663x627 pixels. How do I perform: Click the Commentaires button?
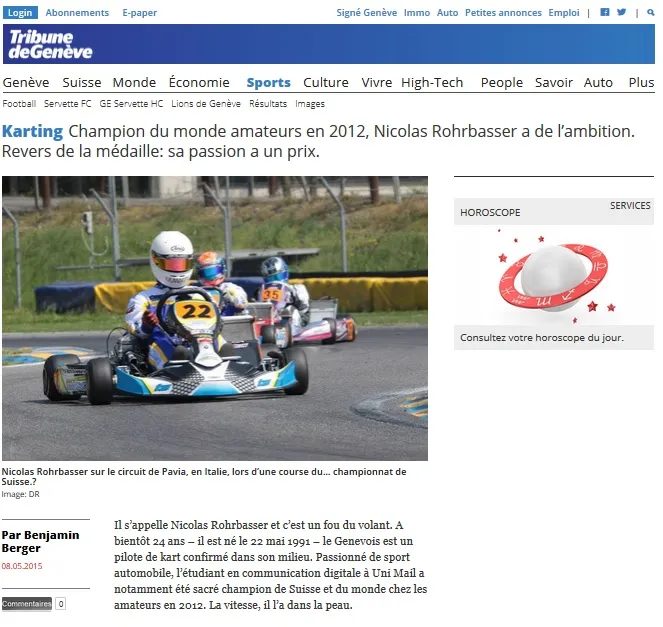coord(27,604)
